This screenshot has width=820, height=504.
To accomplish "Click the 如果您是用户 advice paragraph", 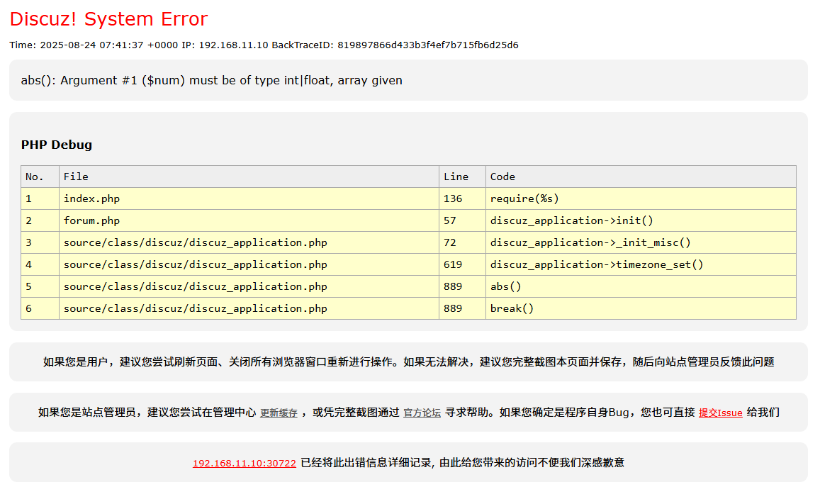I will pos(408,362).
